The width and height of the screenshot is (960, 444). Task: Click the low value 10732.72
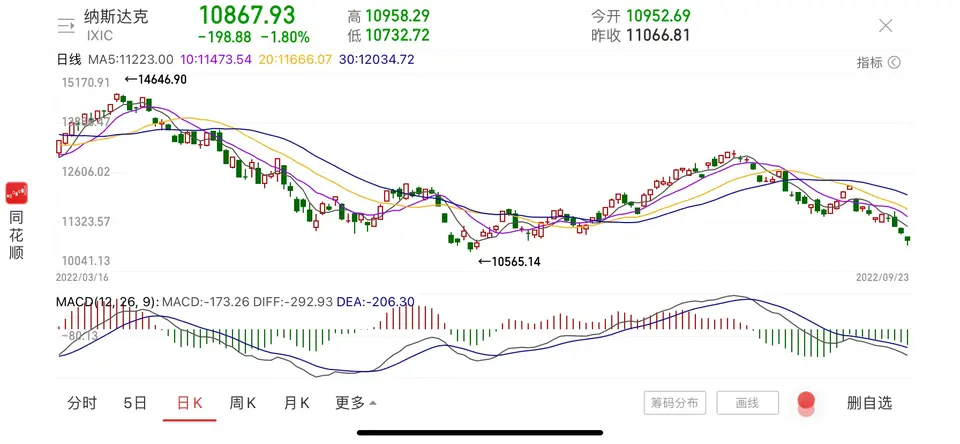point(397,36)
